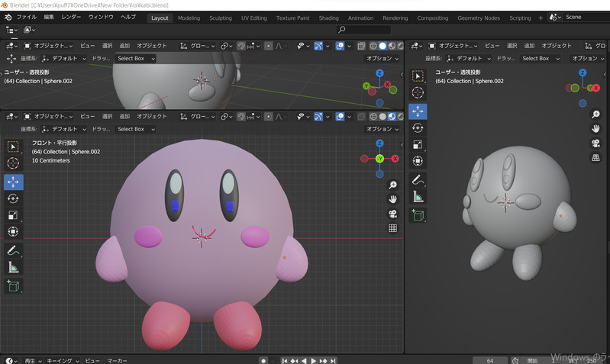Toggle X-ray mode in front viewport header
The image size is (610, 364).
361,117
